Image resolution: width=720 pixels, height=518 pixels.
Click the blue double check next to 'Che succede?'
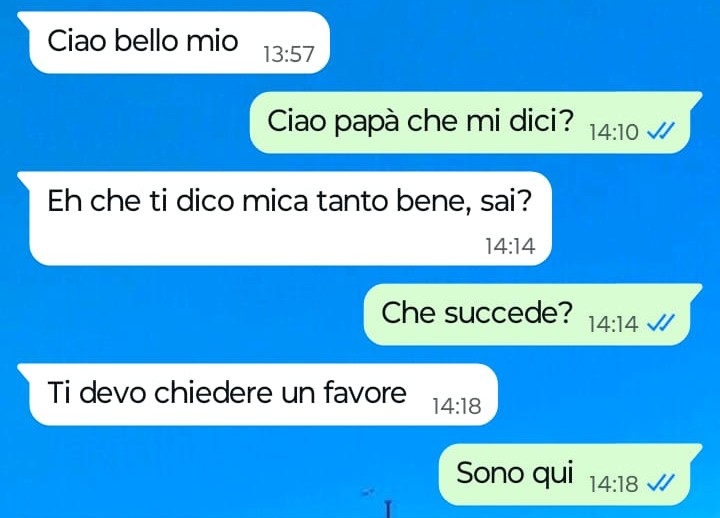pyautogui.click(x=661, y=323)
